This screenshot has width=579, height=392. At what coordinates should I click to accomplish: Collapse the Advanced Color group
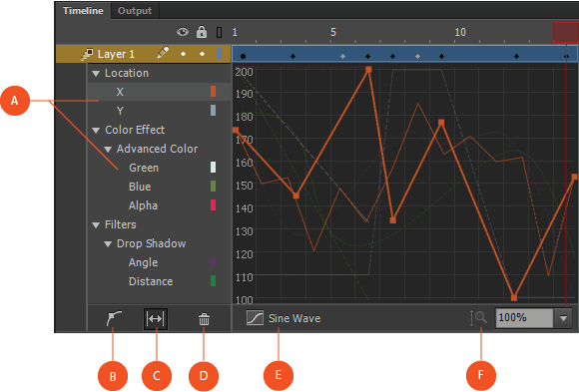click(x=108, y=150)
